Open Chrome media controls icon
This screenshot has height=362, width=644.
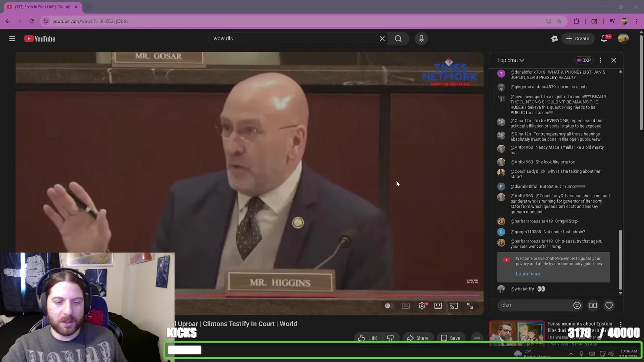tap(612, 21)
